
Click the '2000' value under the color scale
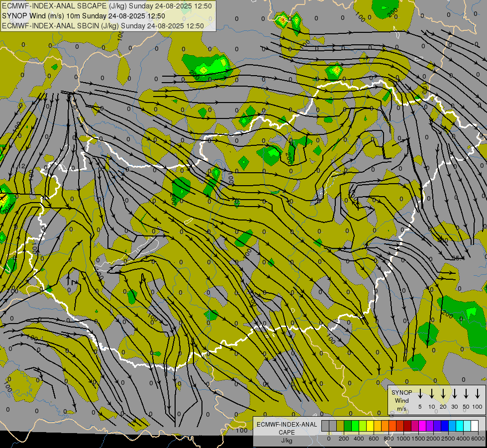(x=433, y=439)
